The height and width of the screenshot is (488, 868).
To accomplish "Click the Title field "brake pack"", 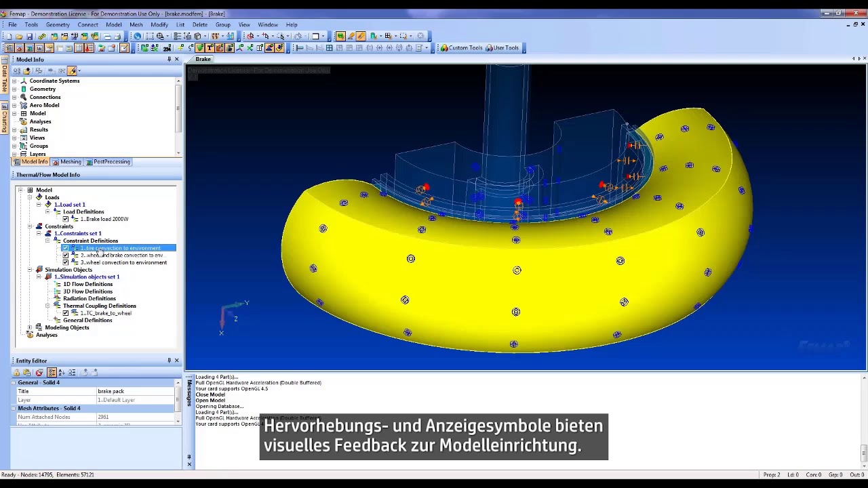I will [136, 391].
